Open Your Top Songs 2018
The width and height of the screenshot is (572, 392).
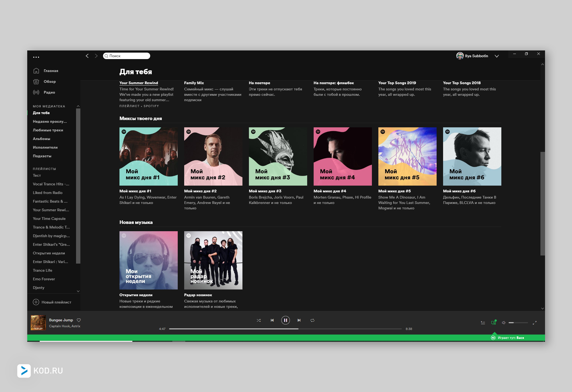tap(462, 83)
